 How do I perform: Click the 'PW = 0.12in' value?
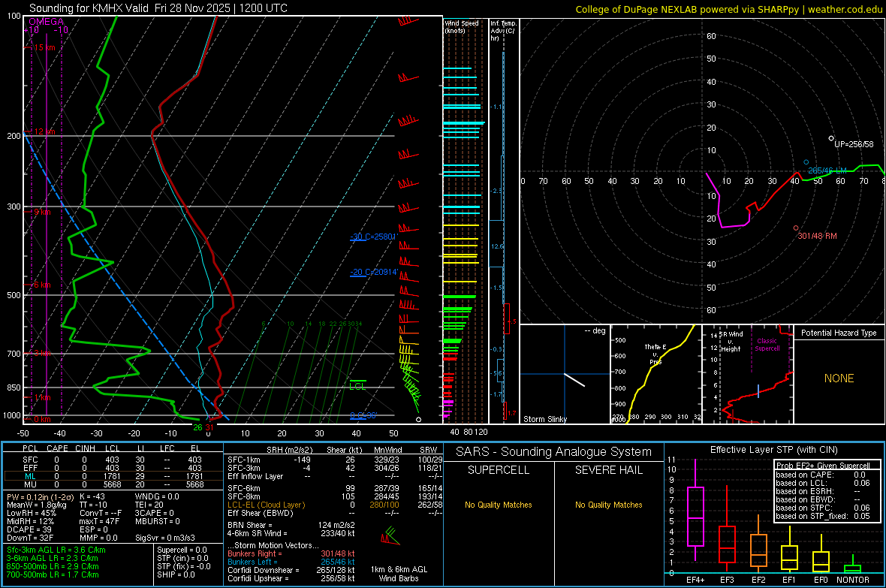(x=38, y=496)
